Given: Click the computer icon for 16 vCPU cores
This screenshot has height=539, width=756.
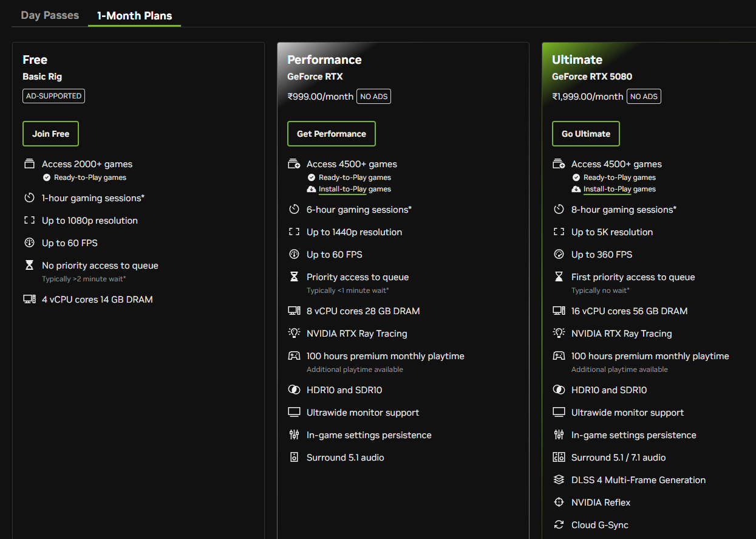Looking at the screenshot, I should pyautogui.click(x=559, y=311).
